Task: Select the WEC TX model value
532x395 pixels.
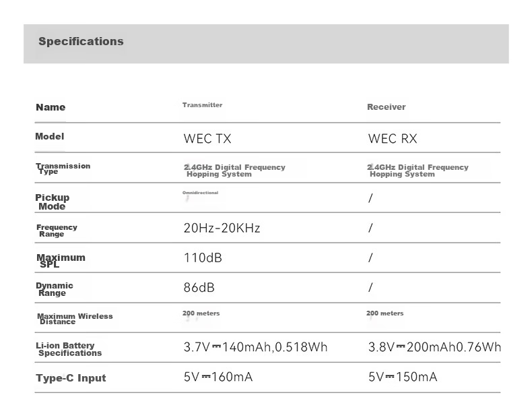Action: click(x=207, y=139)
